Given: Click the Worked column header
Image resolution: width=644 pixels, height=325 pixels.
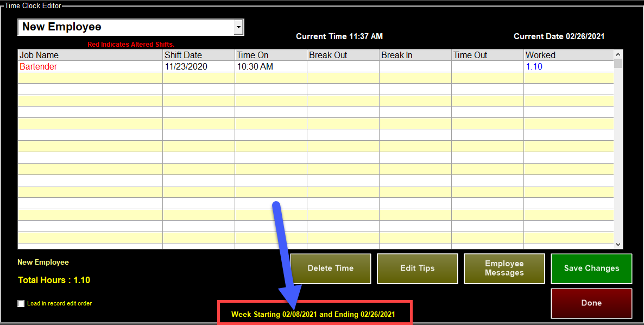Looking at the screenshot, I should coord(568,55).
